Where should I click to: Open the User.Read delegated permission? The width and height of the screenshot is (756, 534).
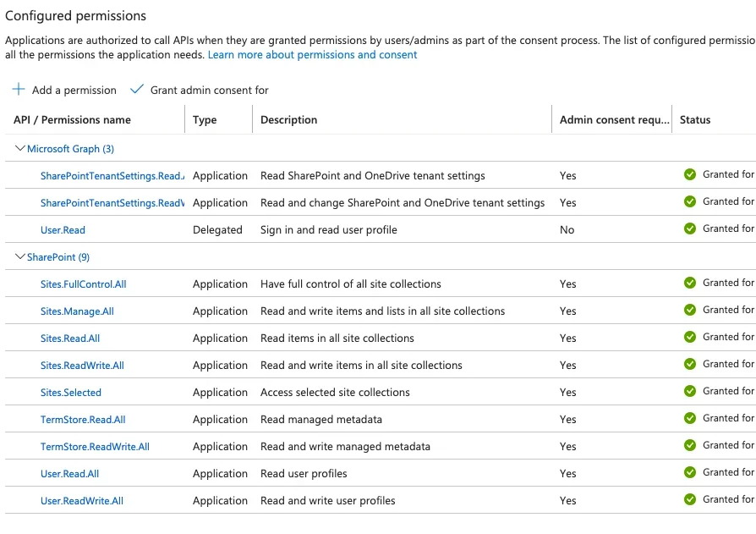pos(63,230)
